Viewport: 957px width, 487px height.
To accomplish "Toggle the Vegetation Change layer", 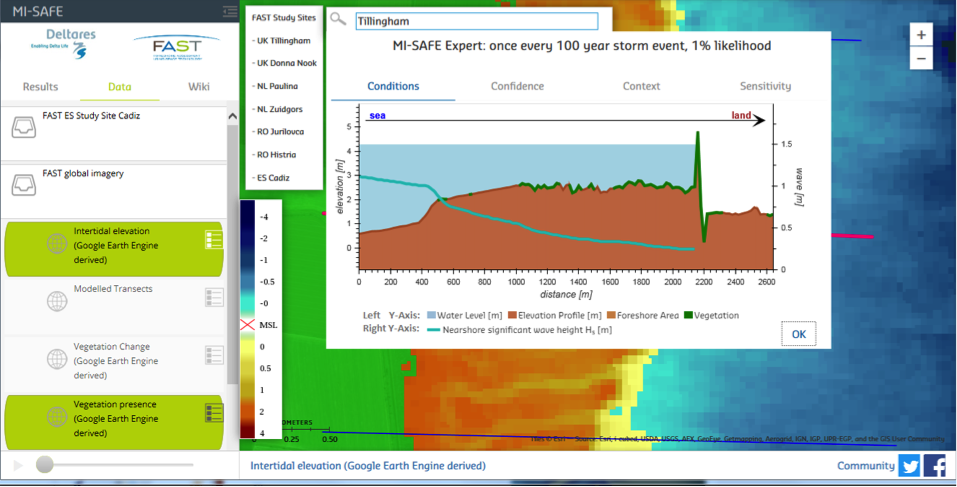I will [114, 364].
